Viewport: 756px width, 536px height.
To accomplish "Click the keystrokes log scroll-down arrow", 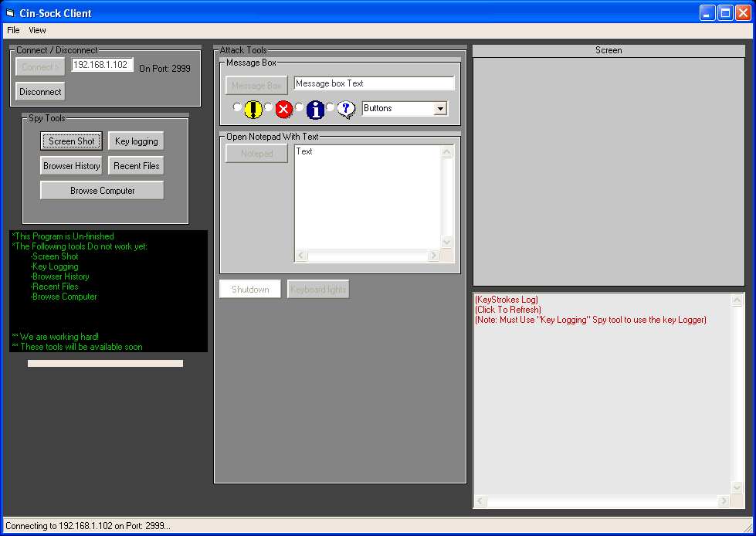I will pyautogui.click(x=737, y=487).
